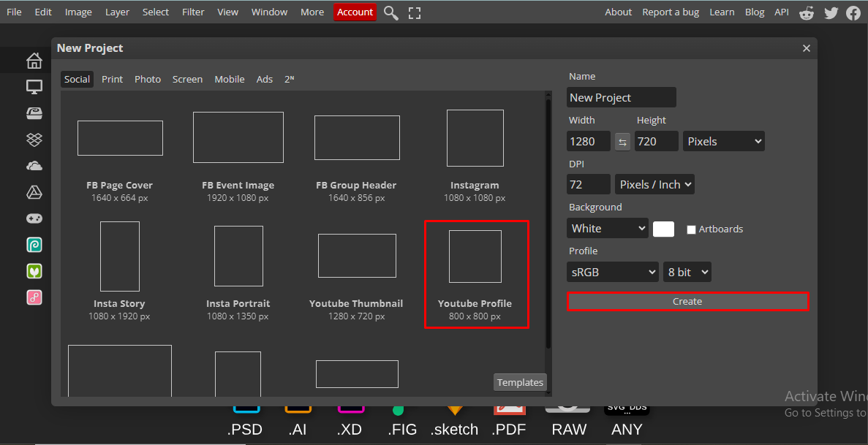Enable the Artboards checkbox
This screenshot has width=868, height=445.
point(691,229)
